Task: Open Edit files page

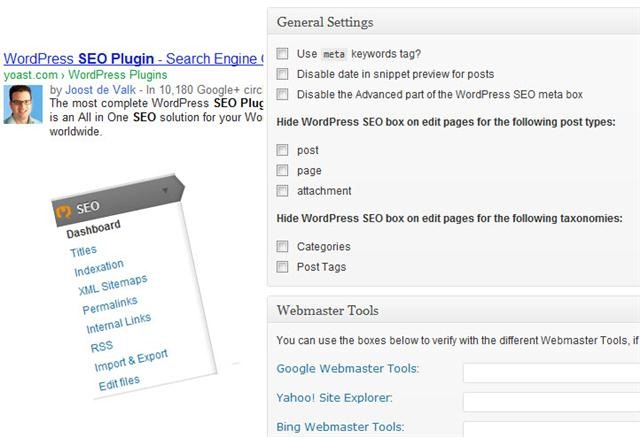Action: (x=119, y=383)
